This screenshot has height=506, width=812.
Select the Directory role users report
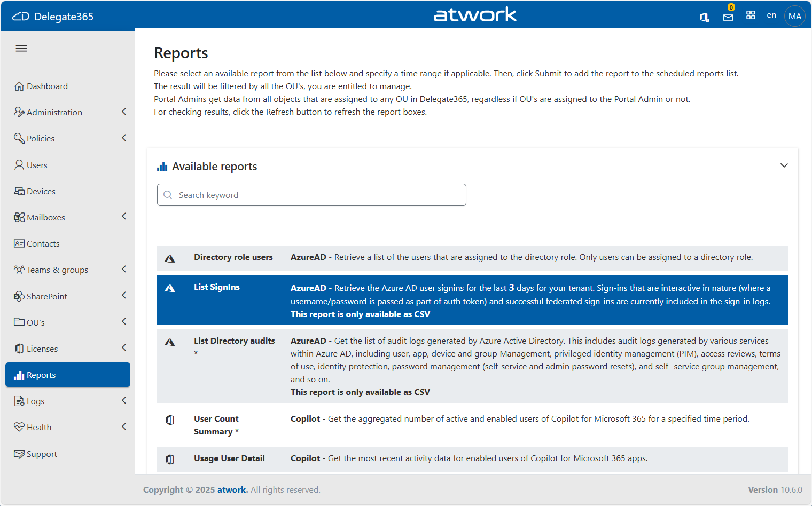coord(233,257)
